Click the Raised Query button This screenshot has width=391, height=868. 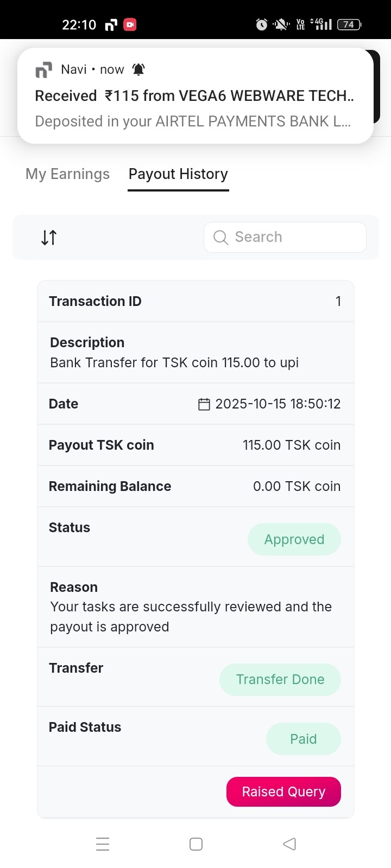pos(283,792)
